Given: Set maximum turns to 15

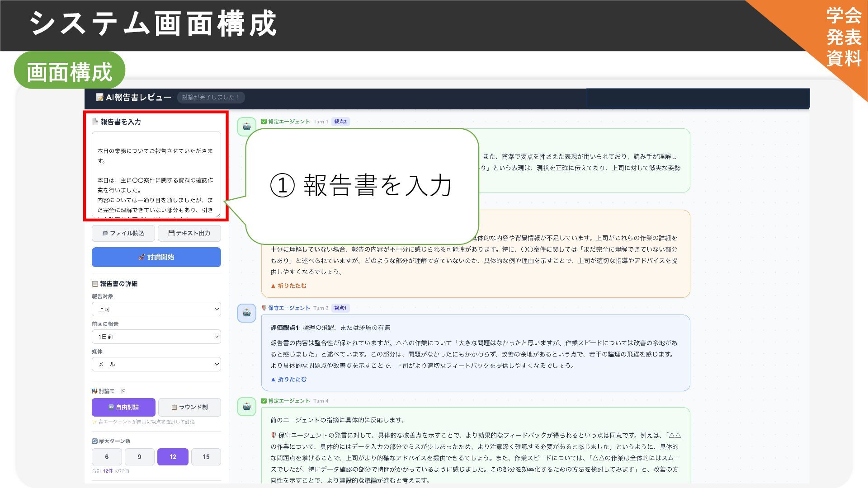Looking at the screenshot, I should [x=206, y=457].
